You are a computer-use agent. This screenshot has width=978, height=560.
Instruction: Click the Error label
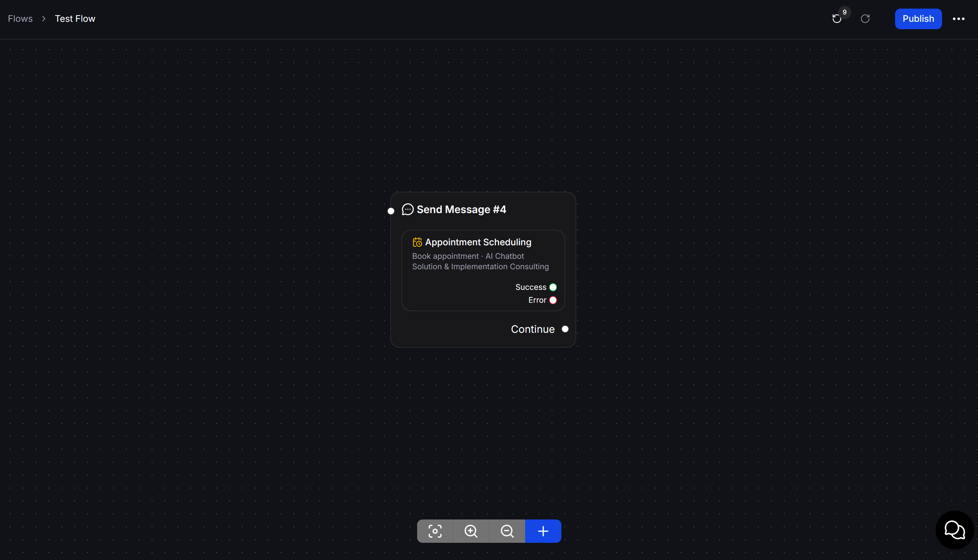point(537,300)
